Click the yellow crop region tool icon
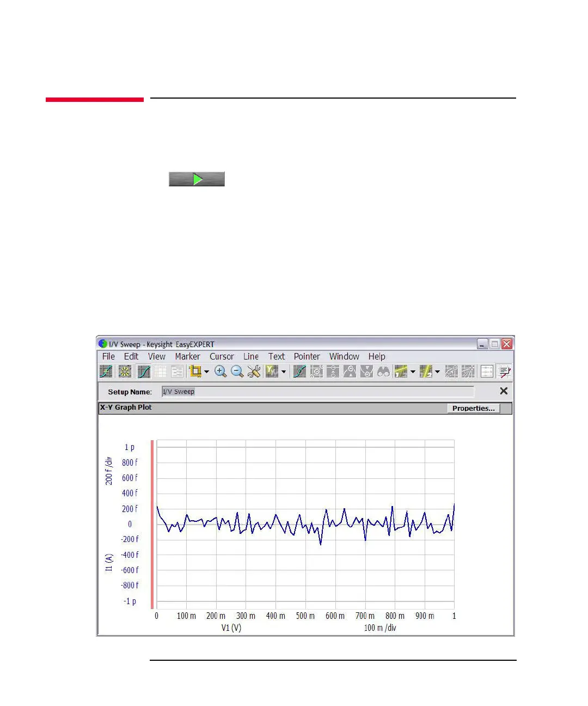Viewport: 588px width, 706px height. [195, 372]
